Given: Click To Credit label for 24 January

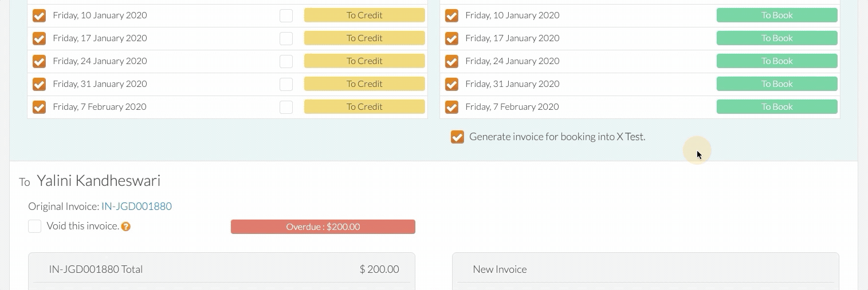Looking at the screenshot, I should 364,61.
